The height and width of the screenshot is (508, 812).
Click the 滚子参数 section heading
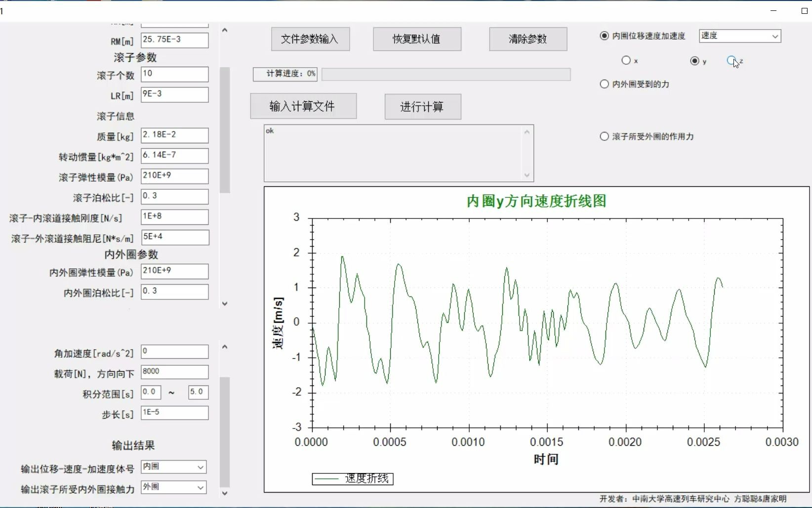point(135,57)
